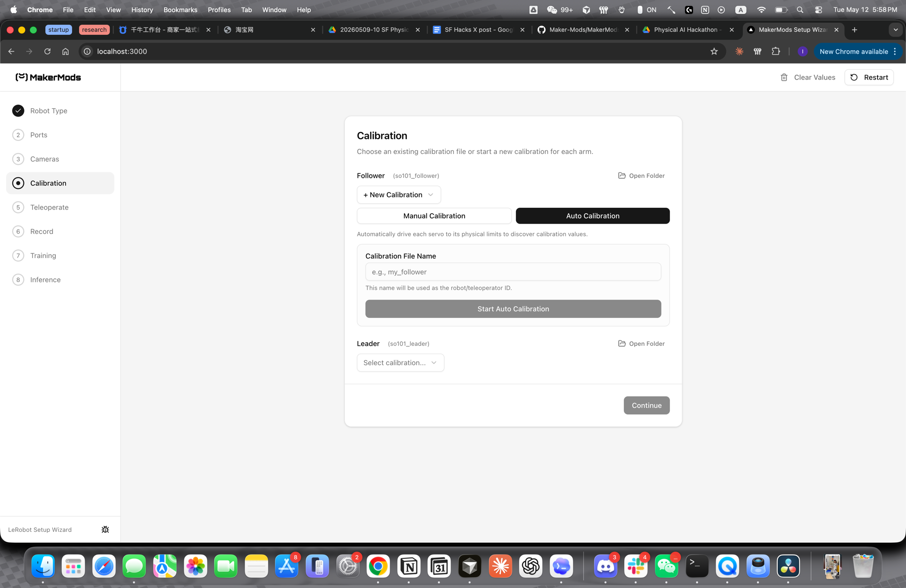Open Slack from the dock
The image size is (906, 588).
(636, 566)
